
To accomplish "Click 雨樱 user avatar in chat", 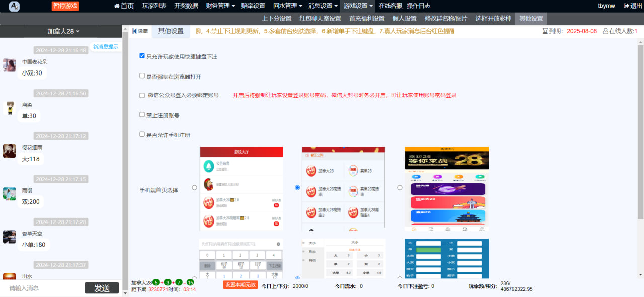I will coord(9,194).
